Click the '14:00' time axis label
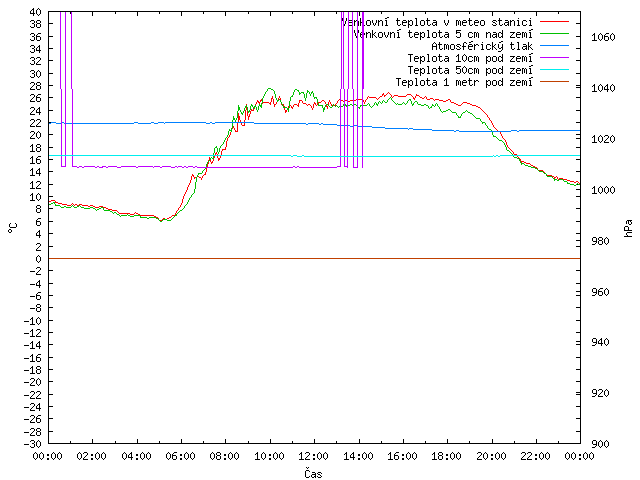 358,456
